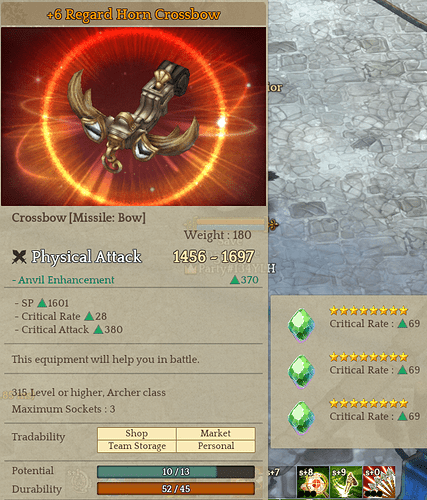This screenshot has height=500, width=427.
Task: Click the Anvil Enhancement stat line
Action: [135, 280]
